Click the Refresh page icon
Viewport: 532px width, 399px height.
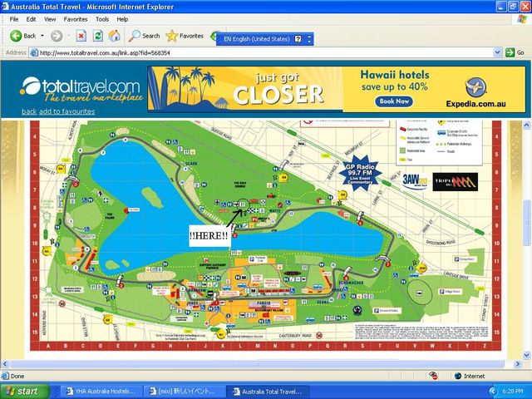click(97, 36)
